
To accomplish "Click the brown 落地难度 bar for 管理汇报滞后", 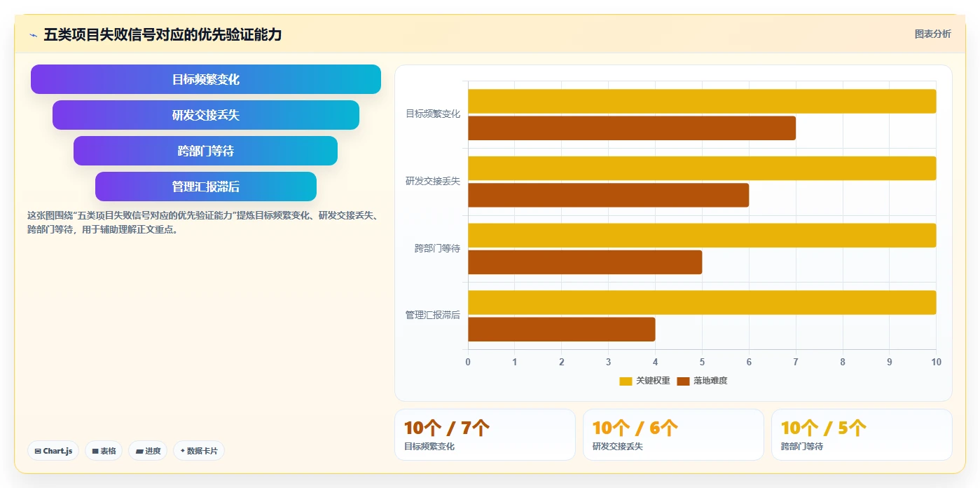I will pyautogui.click(x=561, y=330).
